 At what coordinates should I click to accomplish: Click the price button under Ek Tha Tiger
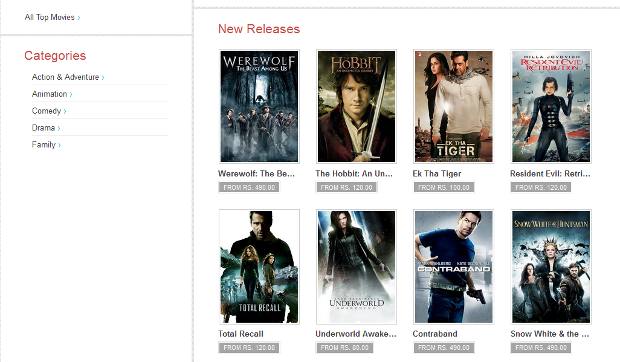(444, 187)
